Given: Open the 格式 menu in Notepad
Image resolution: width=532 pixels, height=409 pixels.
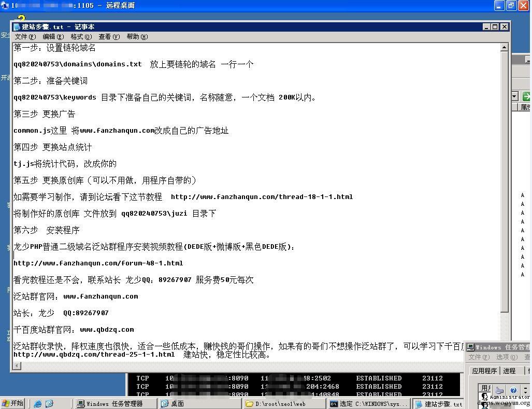Looking at the screenshot, I should pyautogui.click(x=81, y=37).
